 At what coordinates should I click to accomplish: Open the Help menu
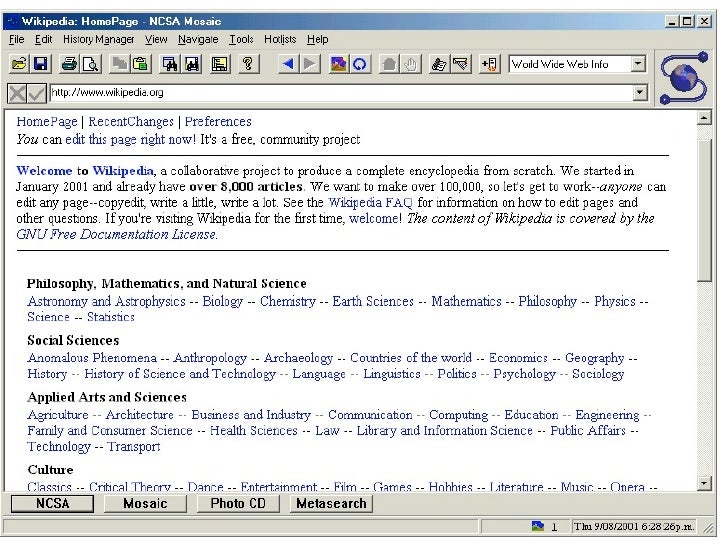318,39
